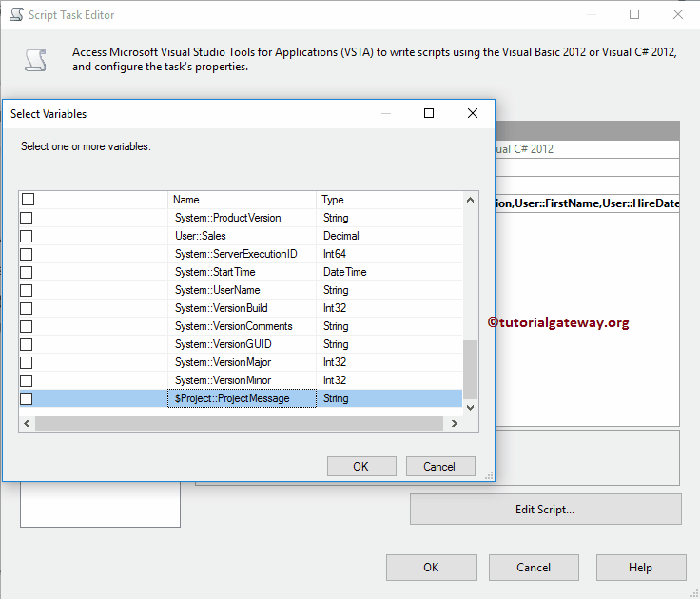Click the Script Task Editor title icon
This screenshot has height=599, width=700.
coord(16,14)
